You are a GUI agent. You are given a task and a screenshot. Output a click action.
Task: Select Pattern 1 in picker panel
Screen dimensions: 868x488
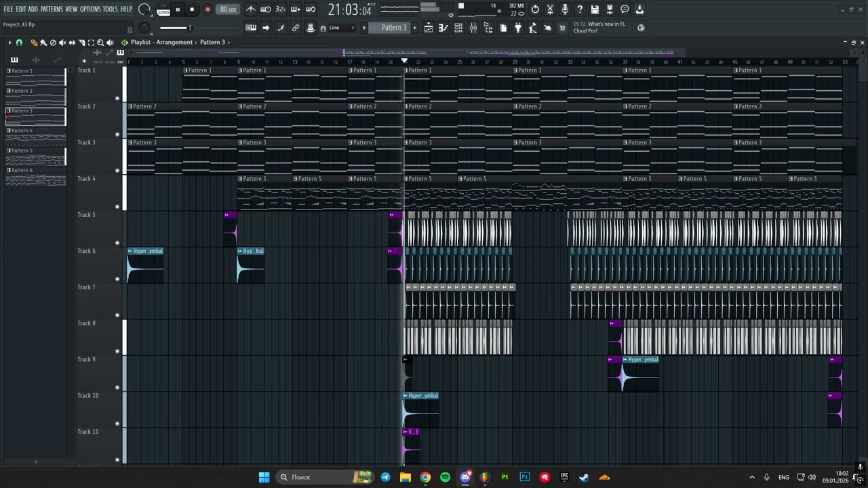36,77
